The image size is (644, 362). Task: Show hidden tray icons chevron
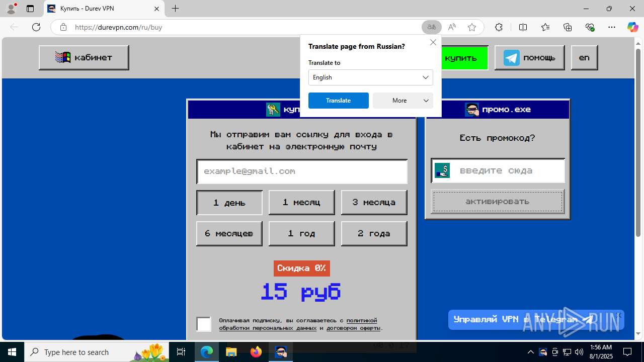530,352
